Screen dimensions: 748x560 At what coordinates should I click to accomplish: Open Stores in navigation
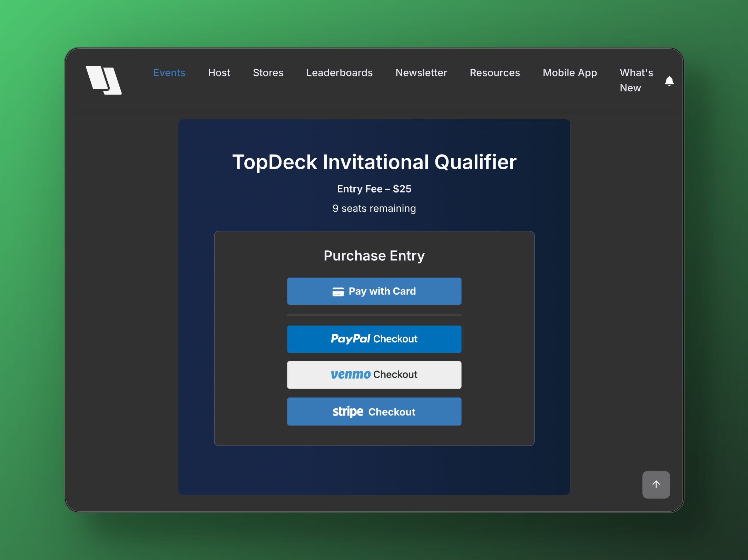click(x=268, y=73)
